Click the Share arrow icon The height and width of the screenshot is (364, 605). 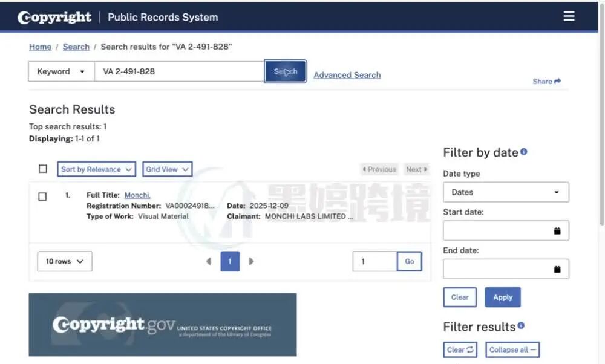(x=557, y=81)
